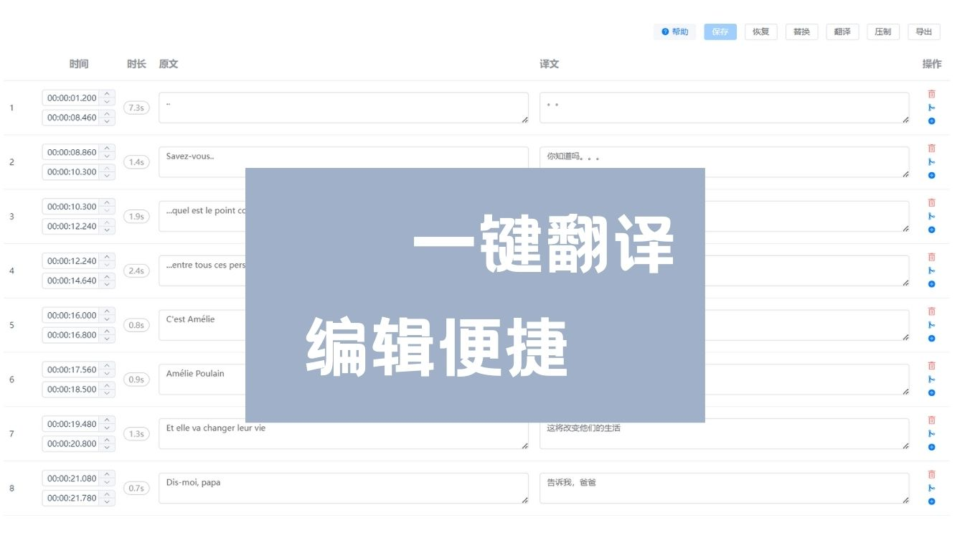980x551 pixels.
Task: Delete subtitle 4 using its trash icon
Action: click(x=931, y=256)
